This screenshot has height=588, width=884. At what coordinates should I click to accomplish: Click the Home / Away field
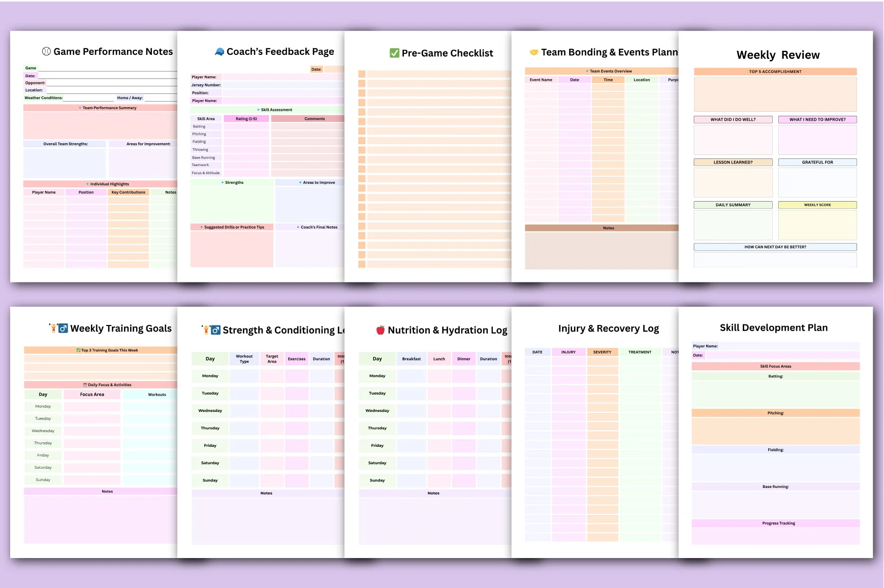pyautogui.click(x=161, y=97)
